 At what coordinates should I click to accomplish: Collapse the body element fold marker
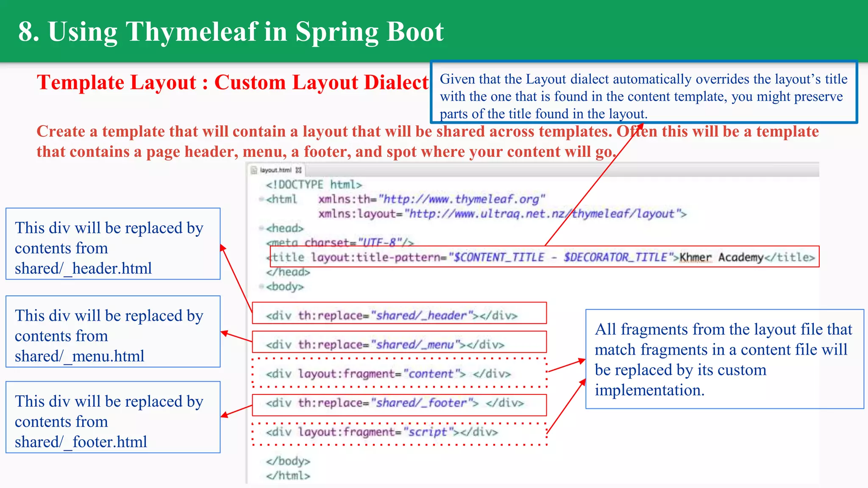pos(262,287)
